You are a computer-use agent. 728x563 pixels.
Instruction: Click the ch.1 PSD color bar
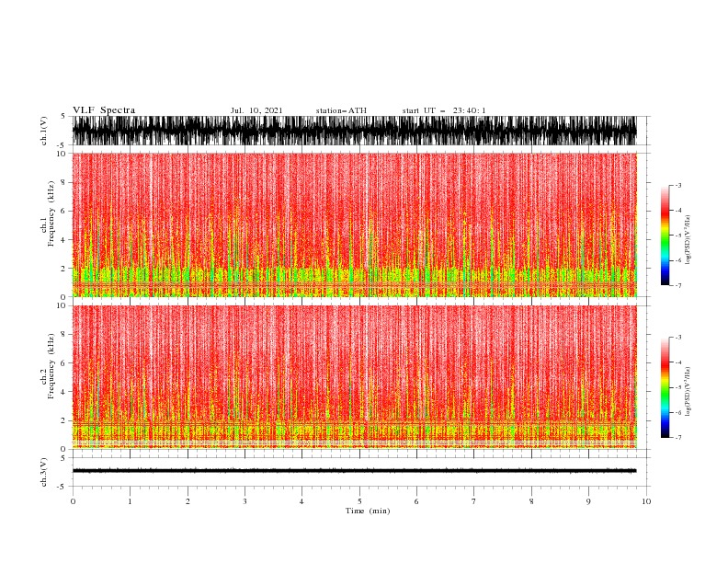[x=665, y=236]
